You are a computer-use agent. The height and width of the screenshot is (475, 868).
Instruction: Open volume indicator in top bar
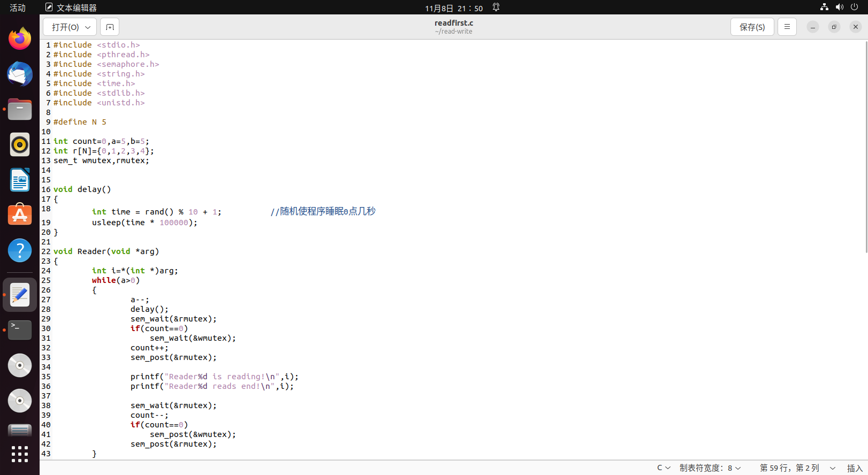839,7
